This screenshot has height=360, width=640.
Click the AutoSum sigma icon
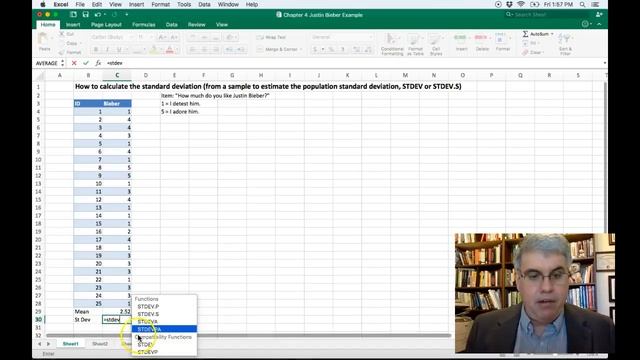point(525,34)
